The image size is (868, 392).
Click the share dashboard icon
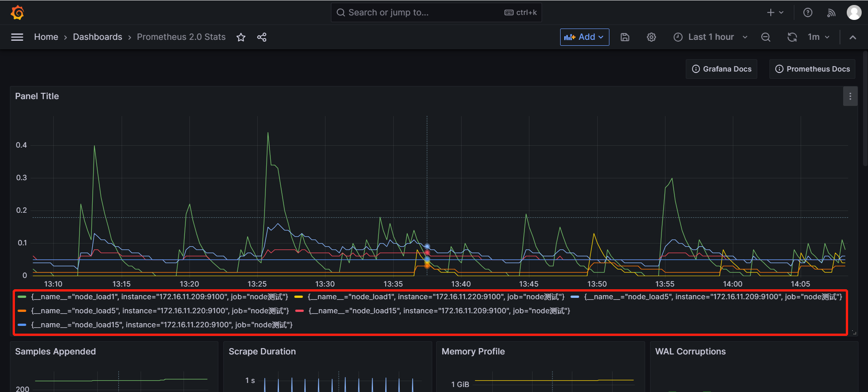tap(262, 37)
